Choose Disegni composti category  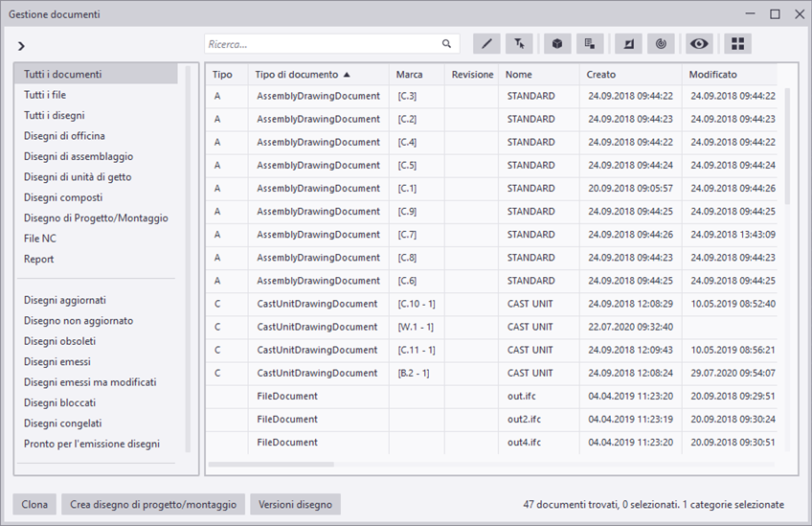[96, 197]
